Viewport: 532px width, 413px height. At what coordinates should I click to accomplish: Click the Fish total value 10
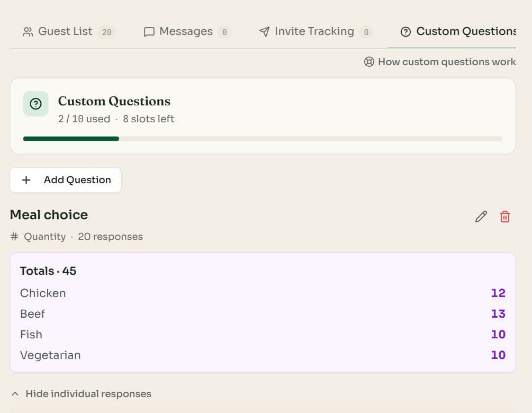coord(498,335)
